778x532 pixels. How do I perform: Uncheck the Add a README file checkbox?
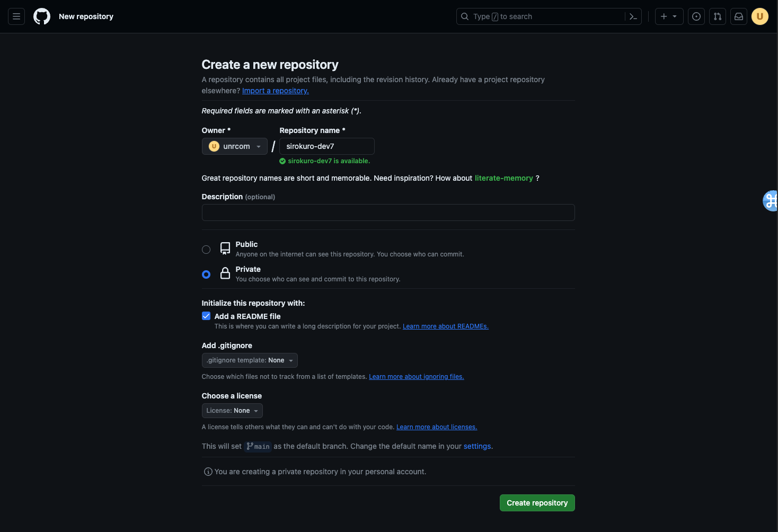click(206, 316)
